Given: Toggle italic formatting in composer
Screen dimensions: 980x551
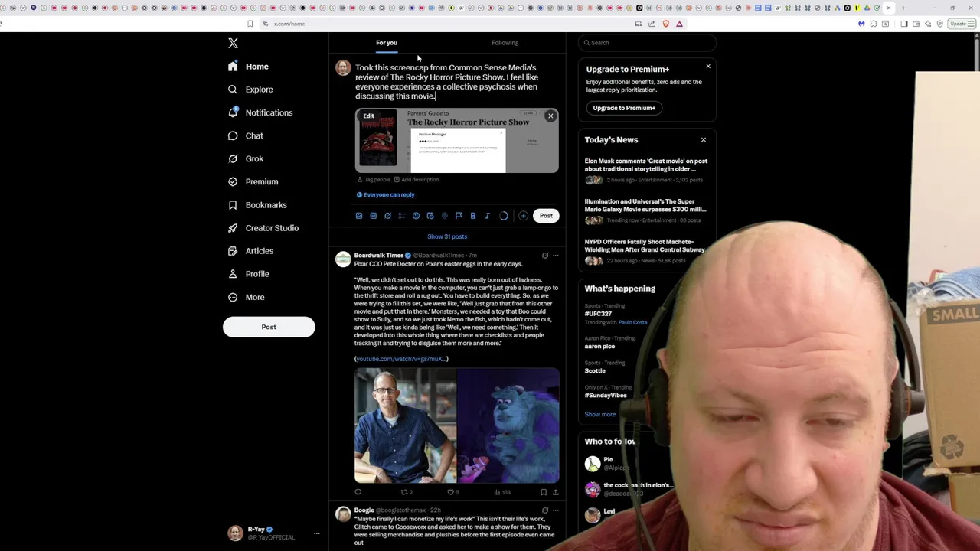Looking at the screenshot, I should tap(487, 216).
